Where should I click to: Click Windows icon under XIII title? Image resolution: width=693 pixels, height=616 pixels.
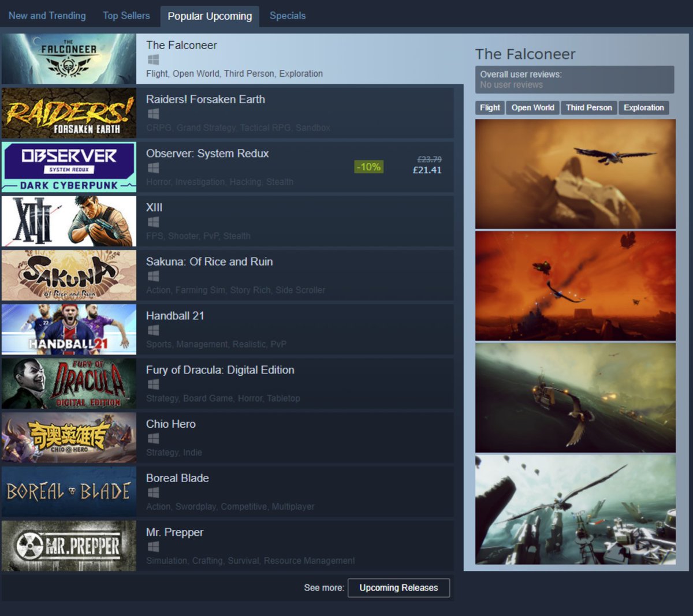153,222
